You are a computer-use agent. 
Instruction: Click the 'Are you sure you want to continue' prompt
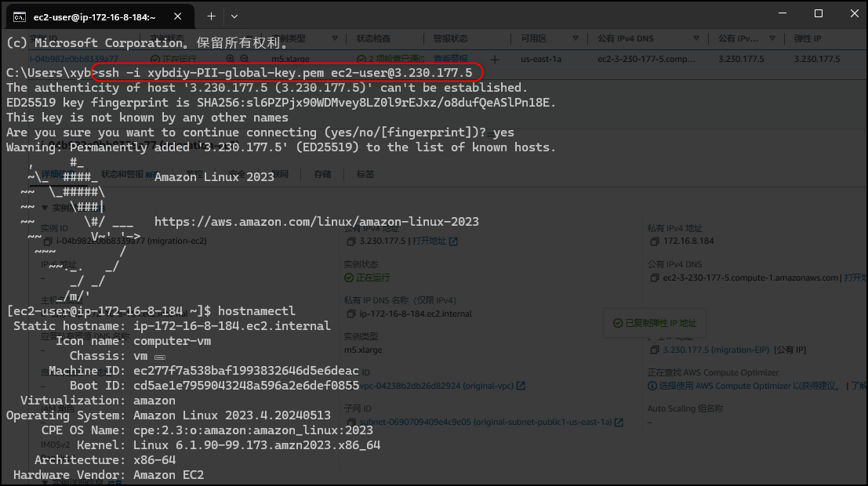coord(260,132)
